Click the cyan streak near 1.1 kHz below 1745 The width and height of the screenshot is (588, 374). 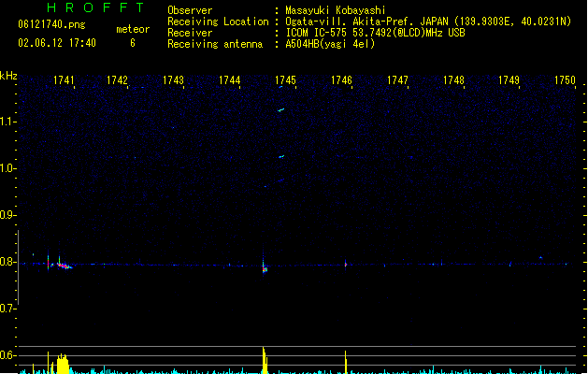click(x=280, y=110)
